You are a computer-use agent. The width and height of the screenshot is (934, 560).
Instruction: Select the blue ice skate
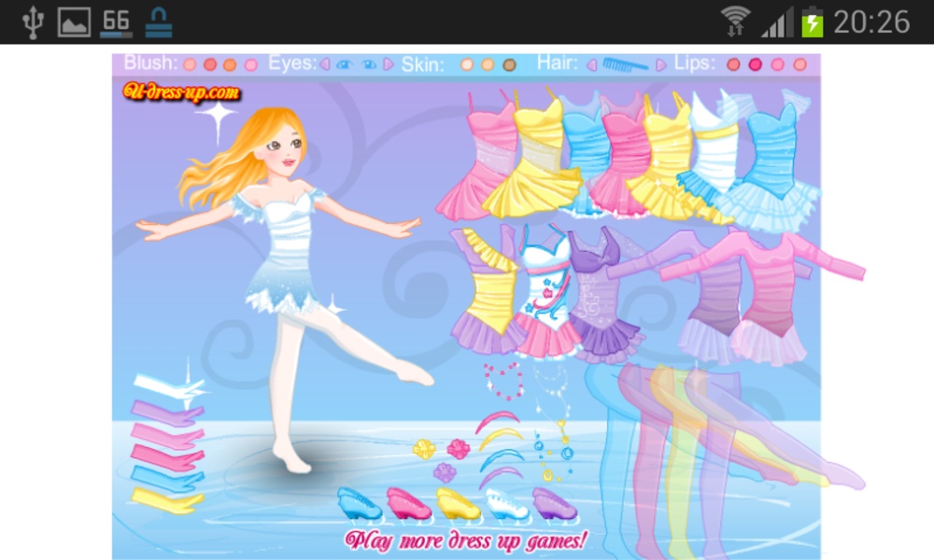point(360,504)
